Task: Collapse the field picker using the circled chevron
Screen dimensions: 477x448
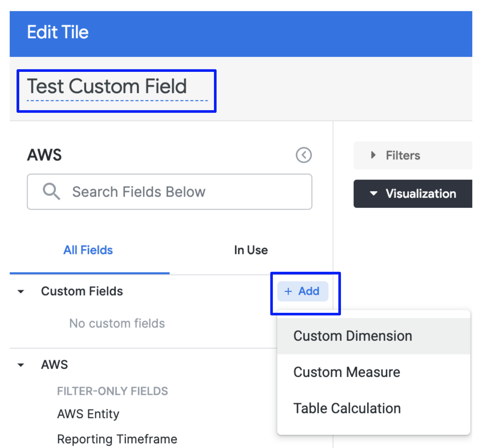Action: (x=303, y=155)
